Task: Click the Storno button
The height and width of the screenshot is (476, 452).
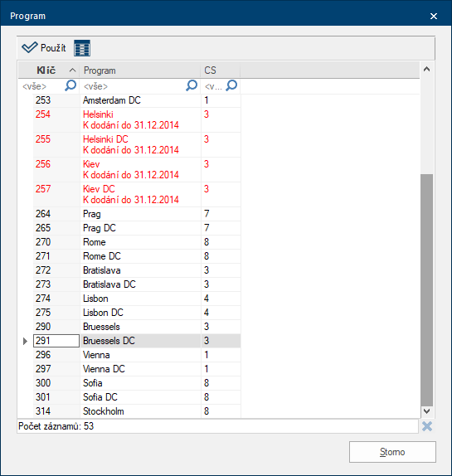Action: click(x=392, y=452)
